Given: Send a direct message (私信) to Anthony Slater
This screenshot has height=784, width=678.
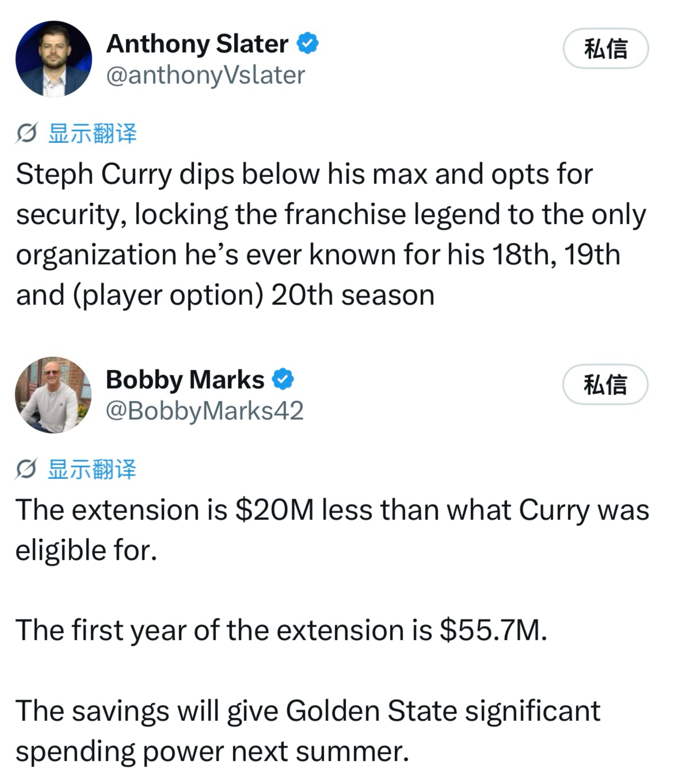Looking at the screenshot, I should pos(606,49).
